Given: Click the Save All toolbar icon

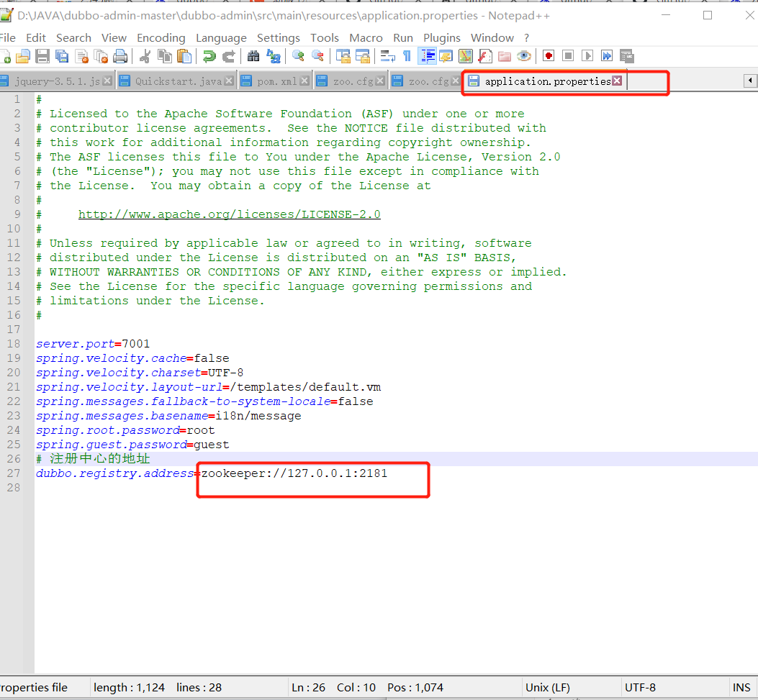Looking at the screenshot, I should pos(62,57).
